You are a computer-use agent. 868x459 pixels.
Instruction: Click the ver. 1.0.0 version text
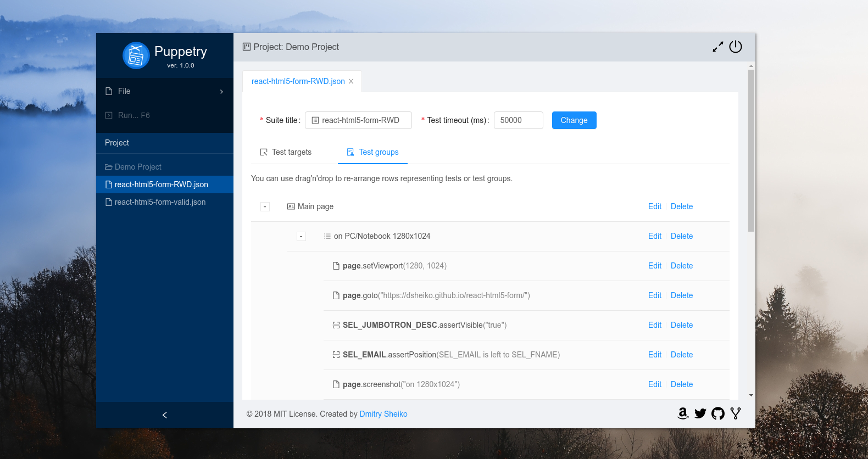181,65
